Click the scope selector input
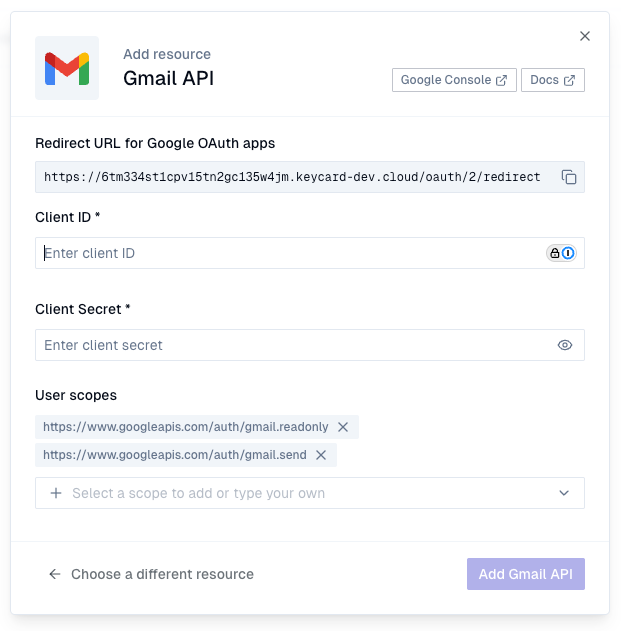 pyautogui.click(x=309, y=493)
